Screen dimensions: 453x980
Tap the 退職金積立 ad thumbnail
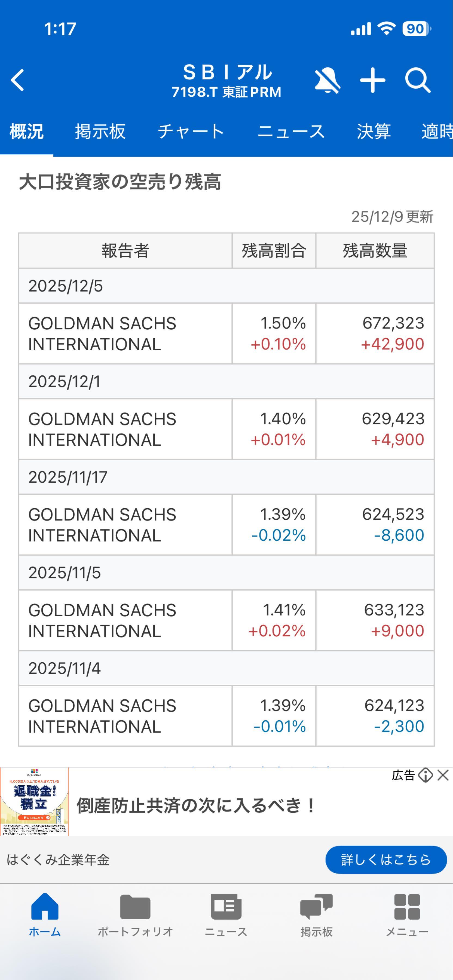pos(34,801)
